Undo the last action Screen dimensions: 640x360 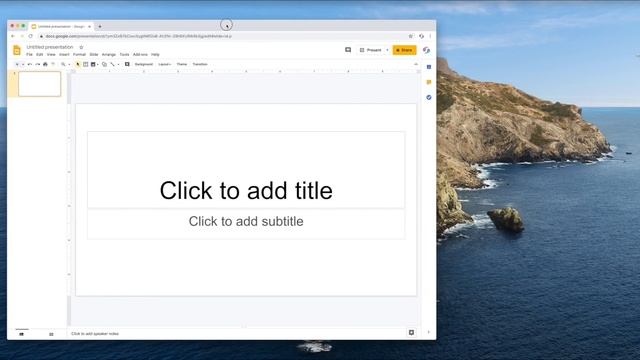(30, 64)
